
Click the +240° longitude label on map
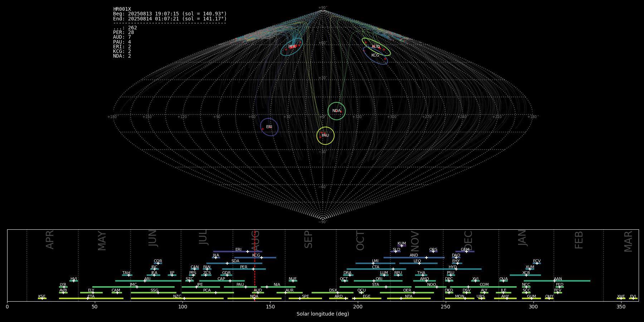462,117
